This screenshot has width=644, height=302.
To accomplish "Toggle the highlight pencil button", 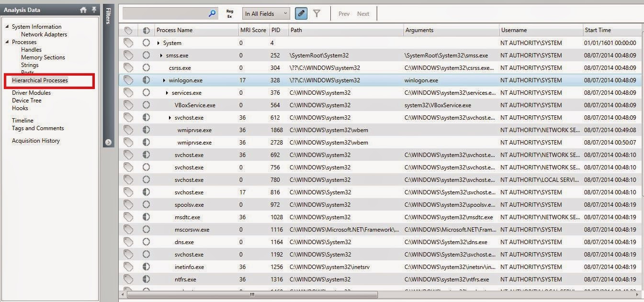I will 301,14.
